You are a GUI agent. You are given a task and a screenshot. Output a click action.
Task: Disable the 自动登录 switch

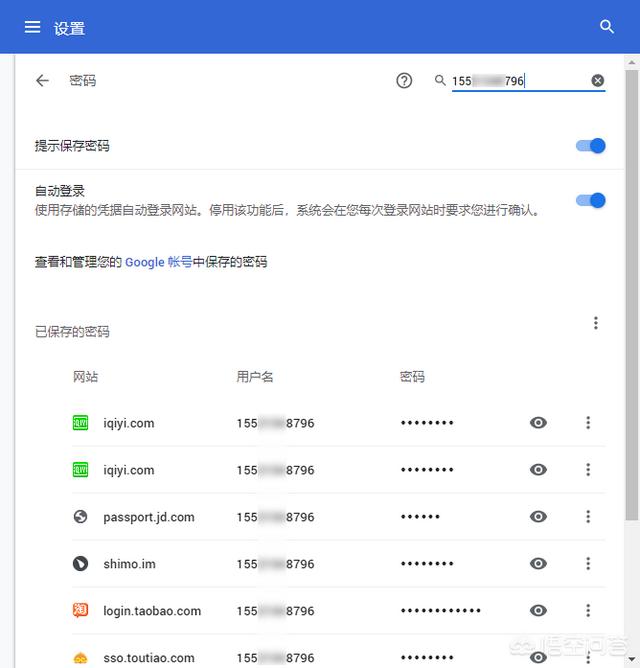pos(591,200)
